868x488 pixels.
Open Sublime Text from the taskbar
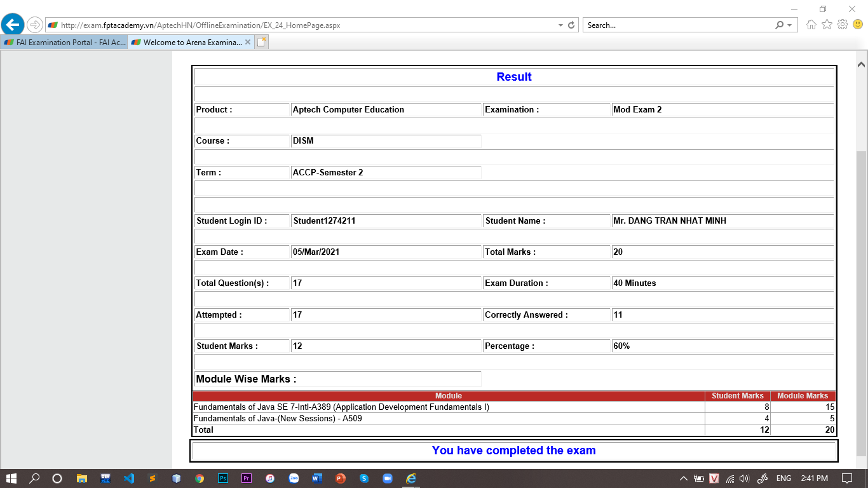coord(152,478)
